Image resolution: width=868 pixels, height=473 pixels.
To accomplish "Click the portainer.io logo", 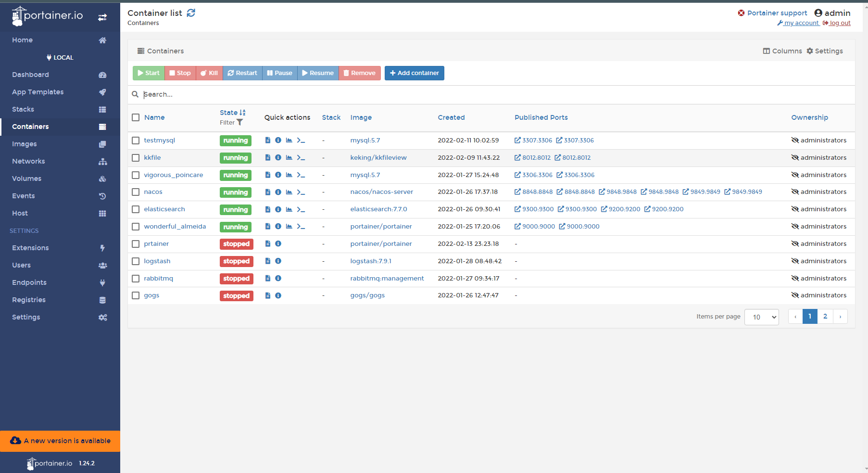I will click(48, 16).
